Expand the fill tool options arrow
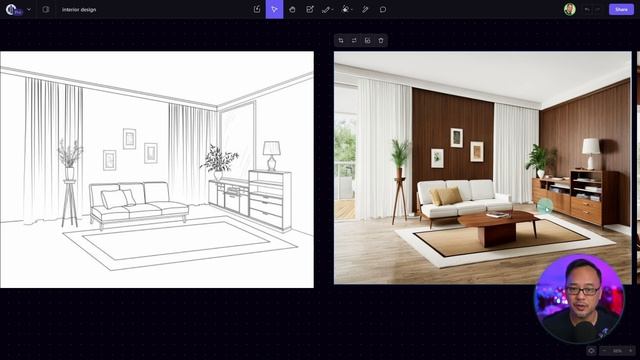Viewport: 640px width, 360px height. tap(352, 9)
